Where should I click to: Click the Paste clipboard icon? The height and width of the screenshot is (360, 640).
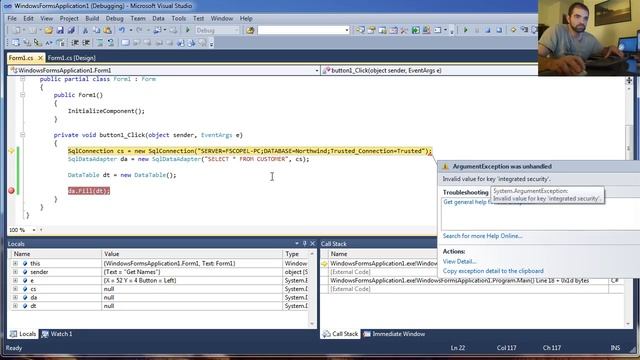(x=107, y=30)
